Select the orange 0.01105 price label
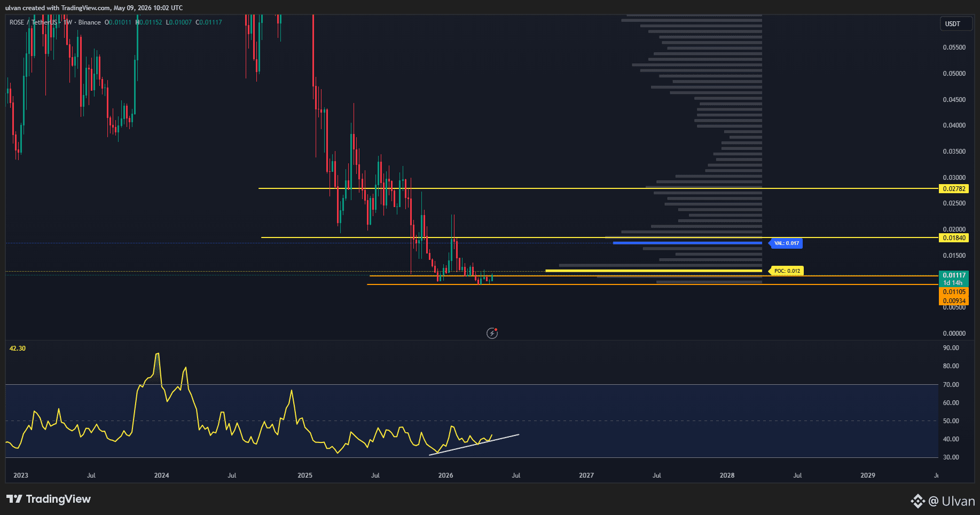The width and height of the screenshot is (980, 515). [954, 292]
